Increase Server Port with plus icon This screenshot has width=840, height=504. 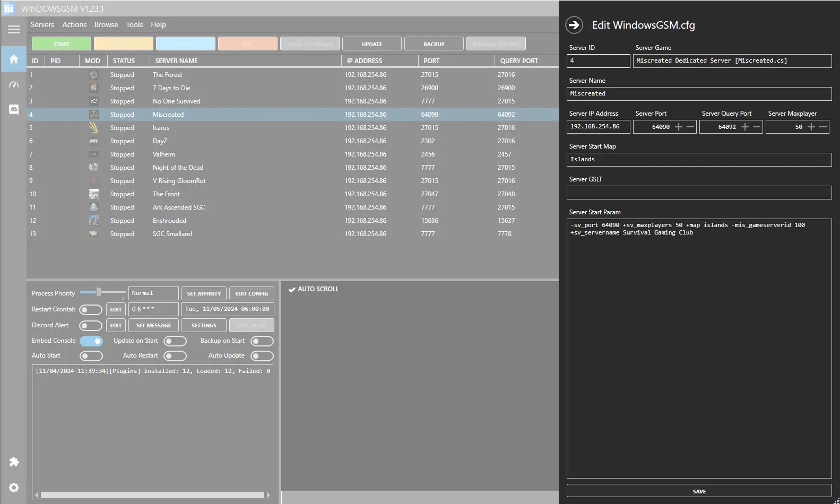pos(679,127)
